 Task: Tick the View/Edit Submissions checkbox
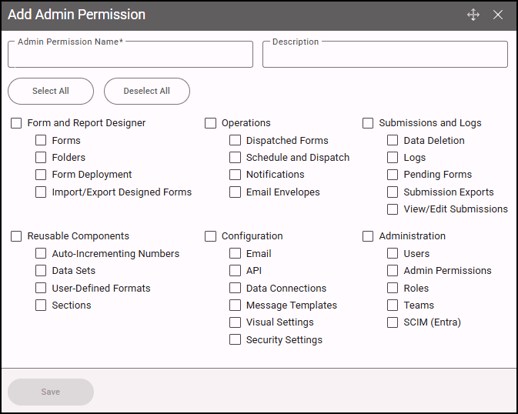[x=392, y=209]
